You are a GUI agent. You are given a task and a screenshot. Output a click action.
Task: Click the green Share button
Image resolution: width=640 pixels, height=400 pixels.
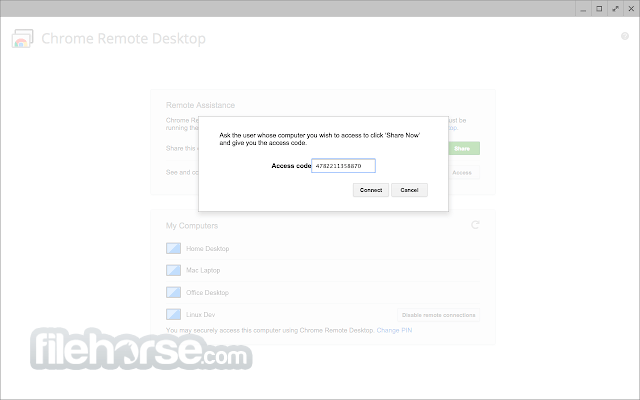[462, 149]
